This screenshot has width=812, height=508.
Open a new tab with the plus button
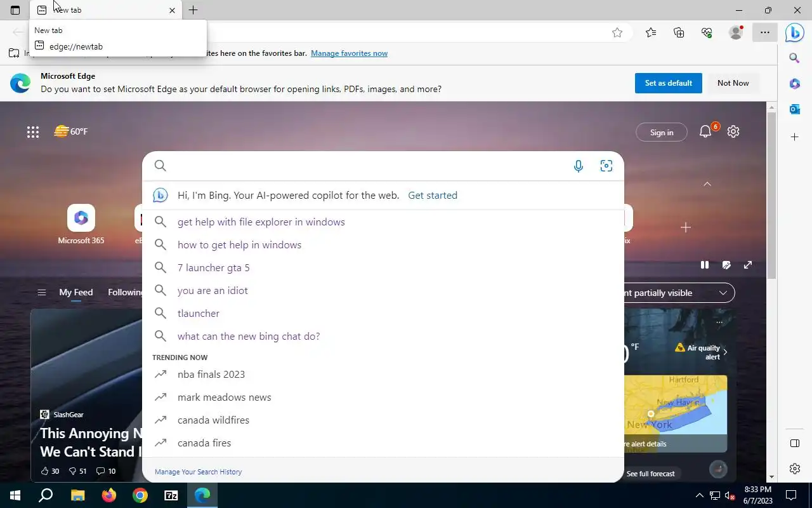tap(193, 10)
